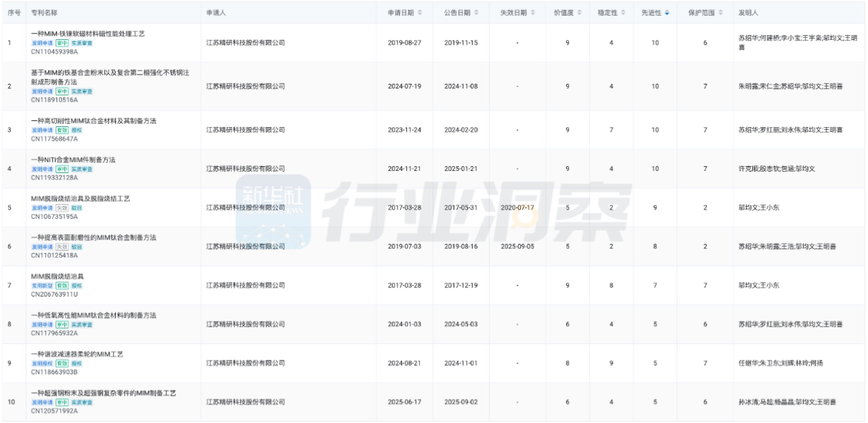Click 申请日期 value 2024-07-19
868x423 pixels.
(404, 86)
